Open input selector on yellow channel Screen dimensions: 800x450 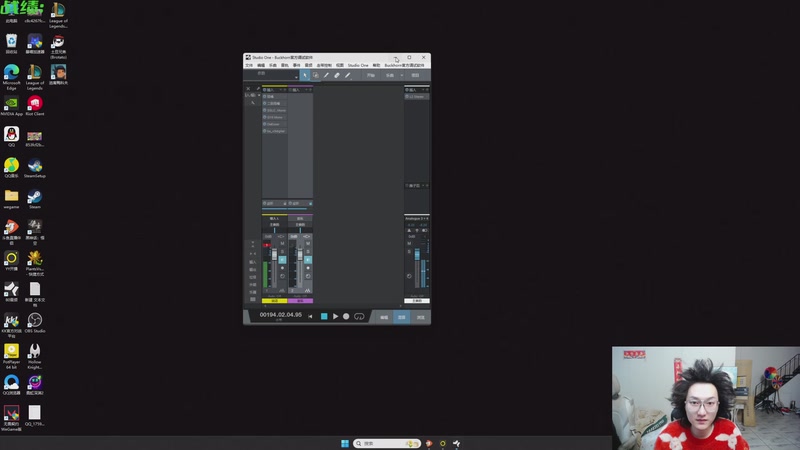click(274, 218)
